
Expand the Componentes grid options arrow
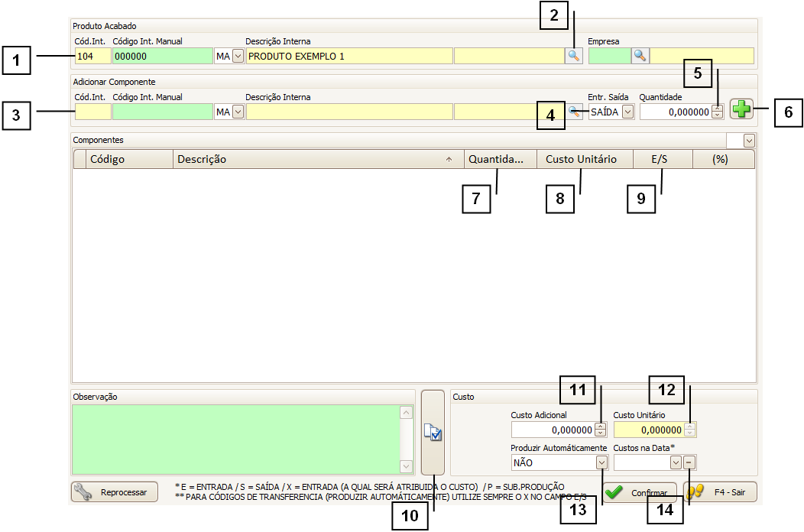(748, 141)
